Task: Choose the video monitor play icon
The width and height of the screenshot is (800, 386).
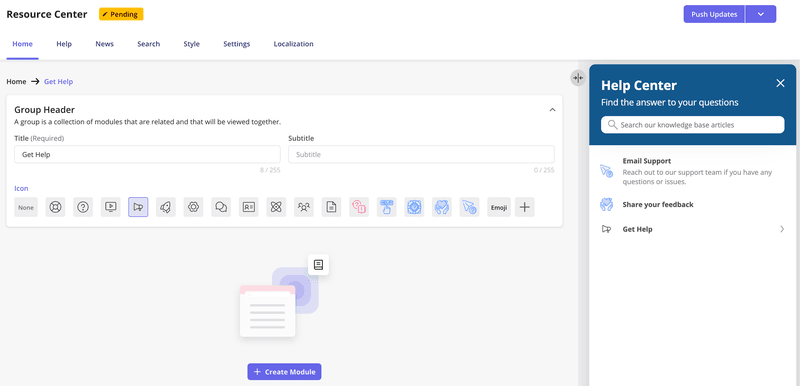Action: click(x=111, y=207)
